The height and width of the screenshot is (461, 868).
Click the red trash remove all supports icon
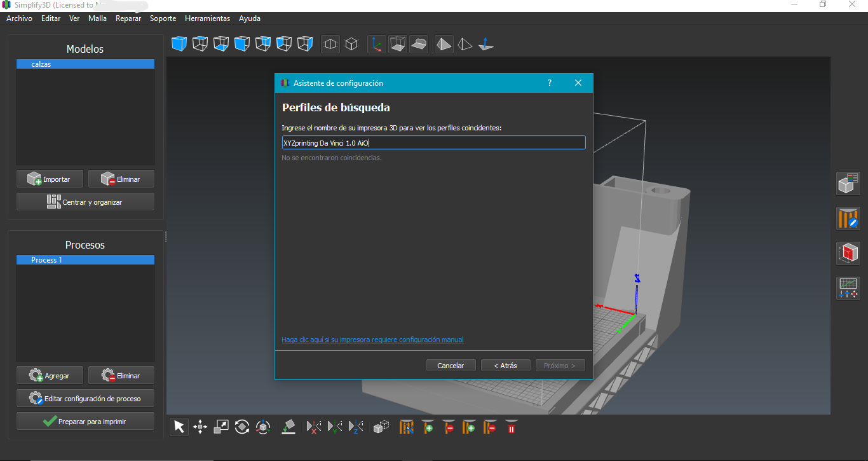(512, 426)
